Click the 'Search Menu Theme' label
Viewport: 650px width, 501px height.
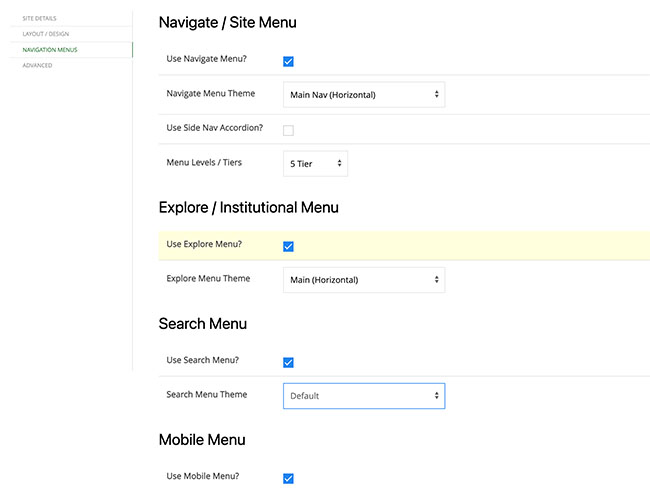tap(206, 394)
